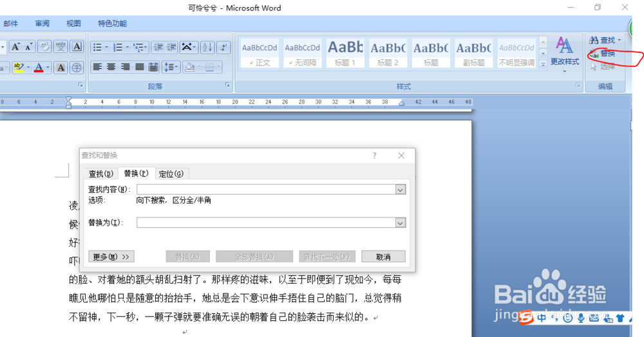Justify the paragraph text

[x=140, y=67]
